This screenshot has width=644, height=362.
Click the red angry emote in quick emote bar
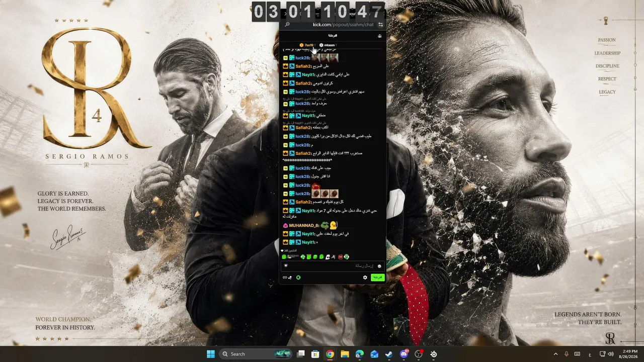pyautogui.click(x=340, y=257)
